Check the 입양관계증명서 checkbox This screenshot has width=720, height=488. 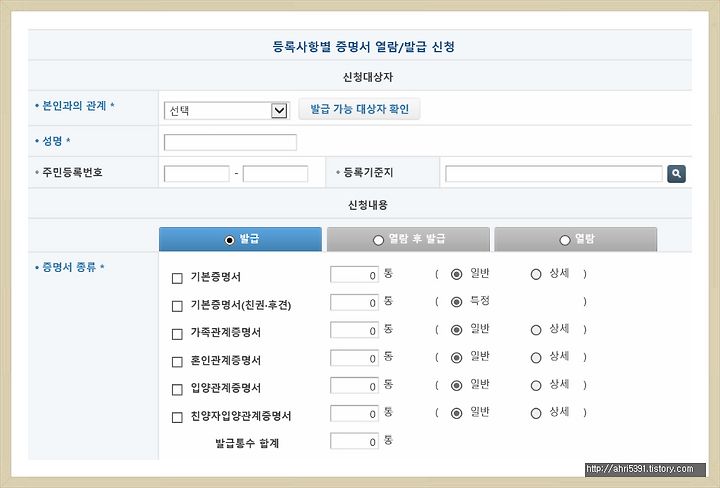coord(177,389)
